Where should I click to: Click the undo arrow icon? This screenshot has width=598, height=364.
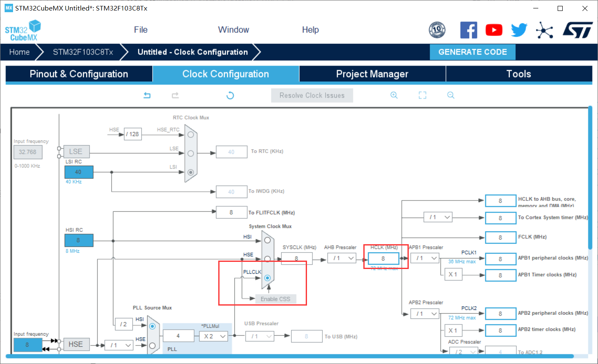[147, 95]
